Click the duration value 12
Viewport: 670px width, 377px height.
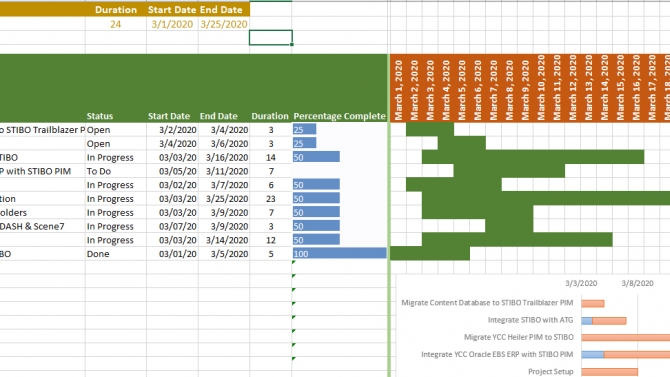pos(270,240)
